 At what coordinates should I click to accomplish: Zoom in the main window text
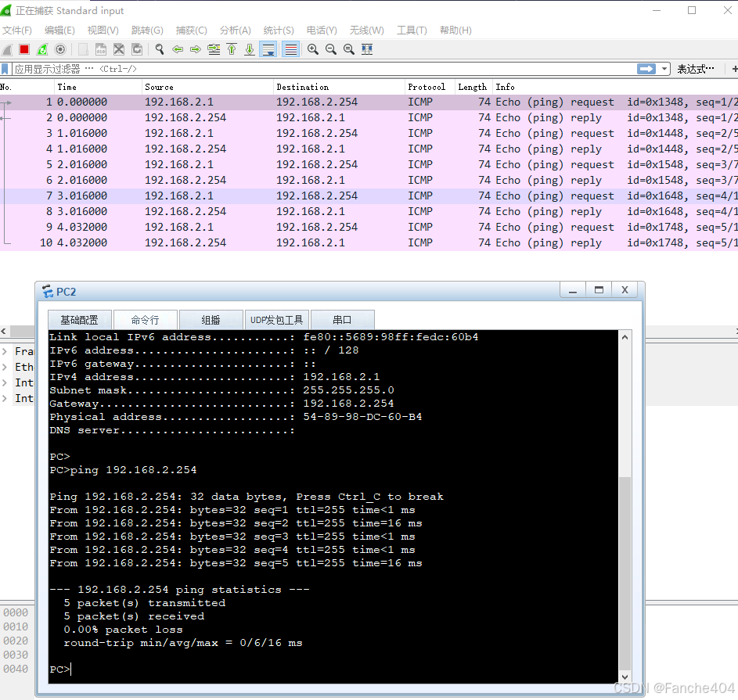pyautogui.click(x=312, y=49)
